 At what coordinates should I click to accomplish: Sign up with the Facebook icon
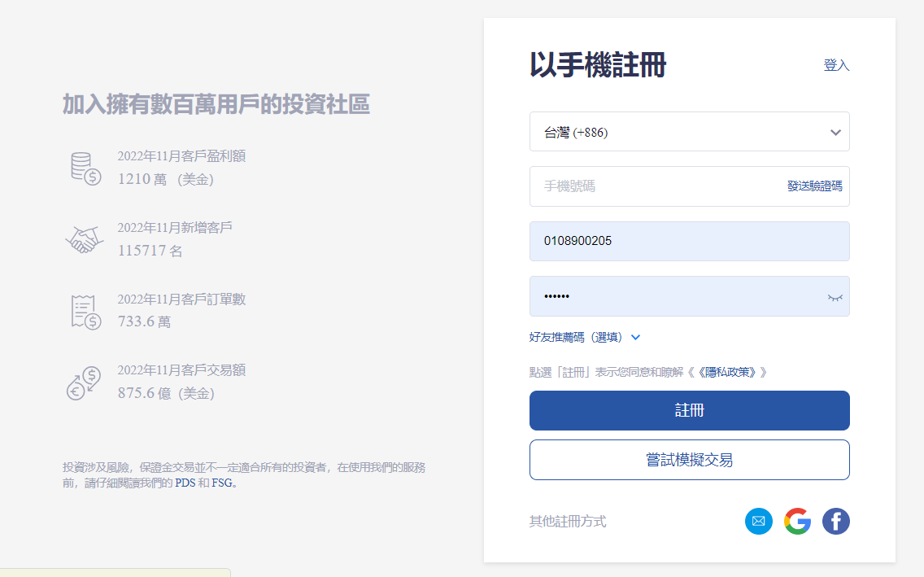click(835, 521)
